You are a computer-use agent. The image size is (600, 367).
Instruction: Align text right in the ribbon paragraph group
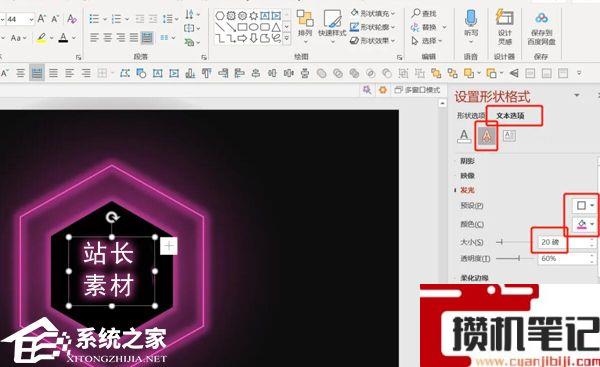tap(121, 38)
